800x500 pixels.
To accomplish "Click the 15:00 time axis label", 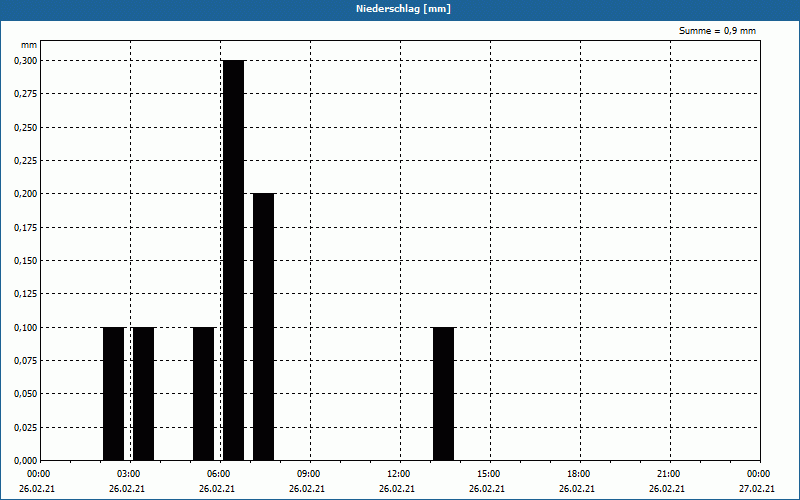I will (x=489, y=474).
